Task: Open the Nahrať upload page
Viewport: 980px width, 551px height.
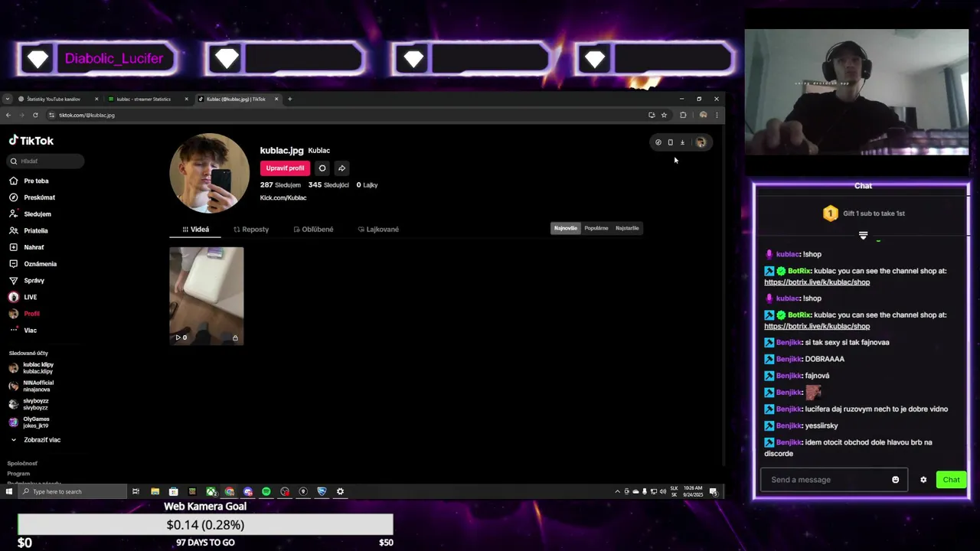Action: tap(27, 247)
